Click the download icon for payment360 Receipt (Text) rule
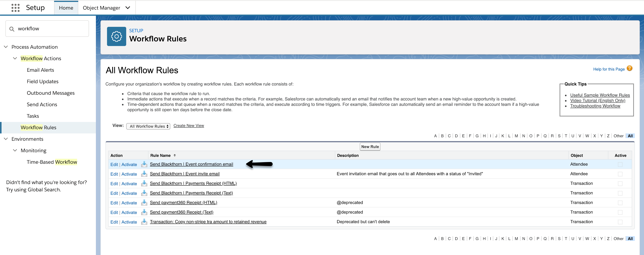 (x=144, y=212)
